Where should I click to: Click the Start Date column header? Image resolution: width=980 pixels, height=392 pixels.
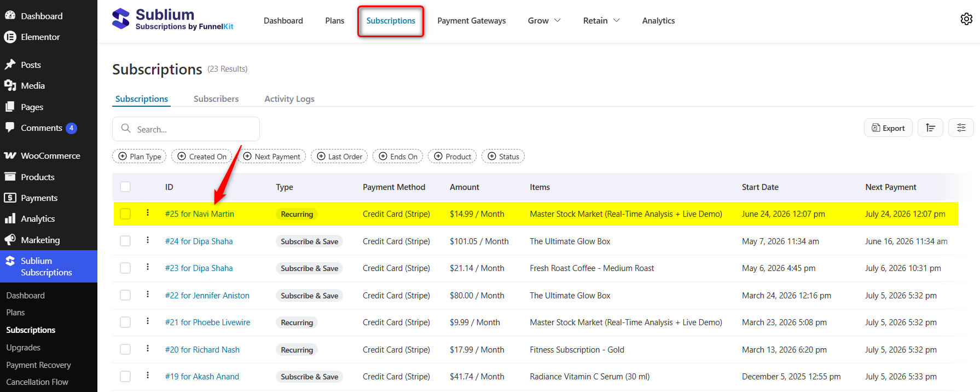point(760,187)
